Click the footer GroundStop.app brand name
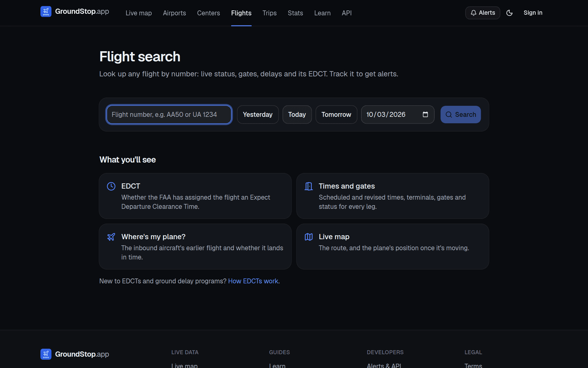Viewport: 588px width, 368px height. [82, 354]
